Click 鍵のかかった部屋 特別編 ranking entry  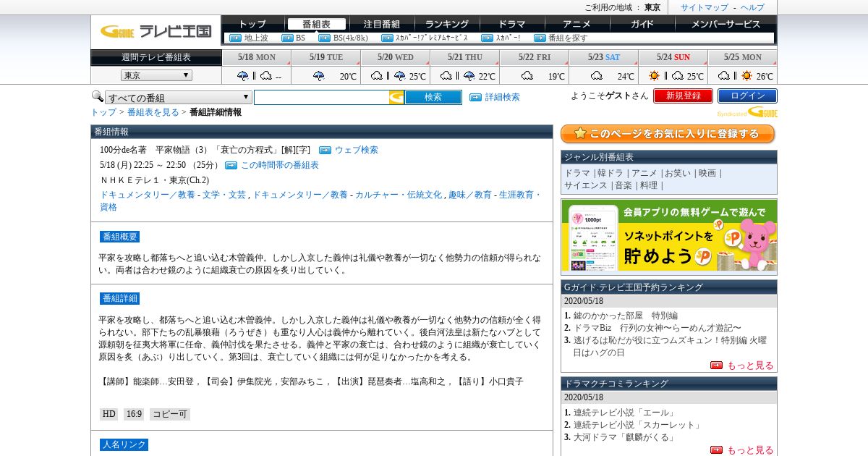[x=626, y=316]
